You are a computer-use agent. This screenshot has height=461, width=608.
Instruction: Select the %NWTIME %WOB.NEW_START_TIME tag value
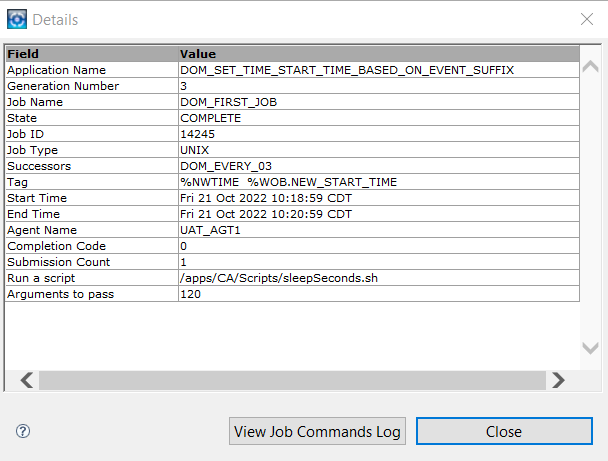[x=379, y=182]
